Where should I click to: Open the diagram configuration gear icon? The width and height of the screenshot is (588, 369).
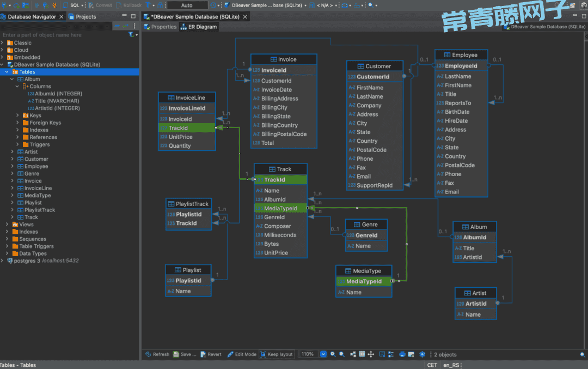(x=422, y=354)
